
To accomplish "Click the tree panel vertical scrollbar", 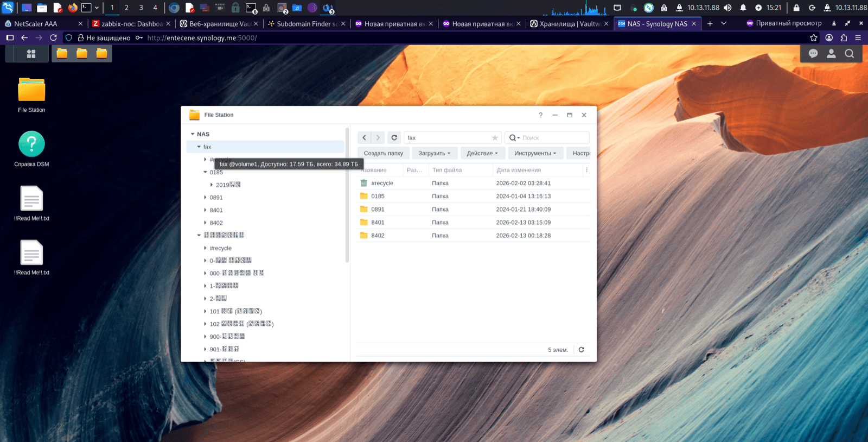I will [x=347, y=195].
